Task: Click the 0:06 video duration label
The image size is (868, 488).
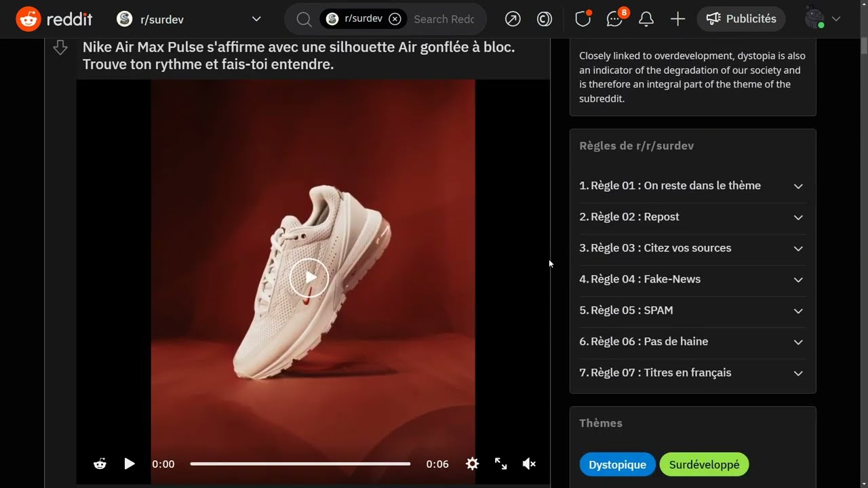Action: 437,464
